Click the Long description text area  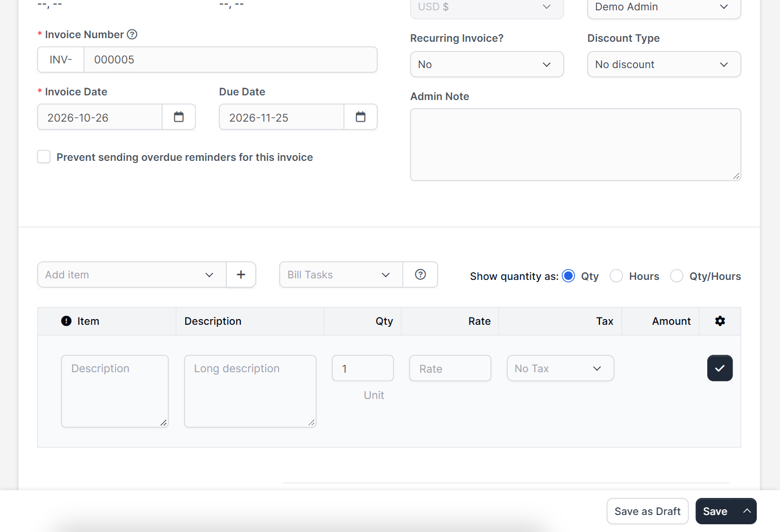(250, 391)
